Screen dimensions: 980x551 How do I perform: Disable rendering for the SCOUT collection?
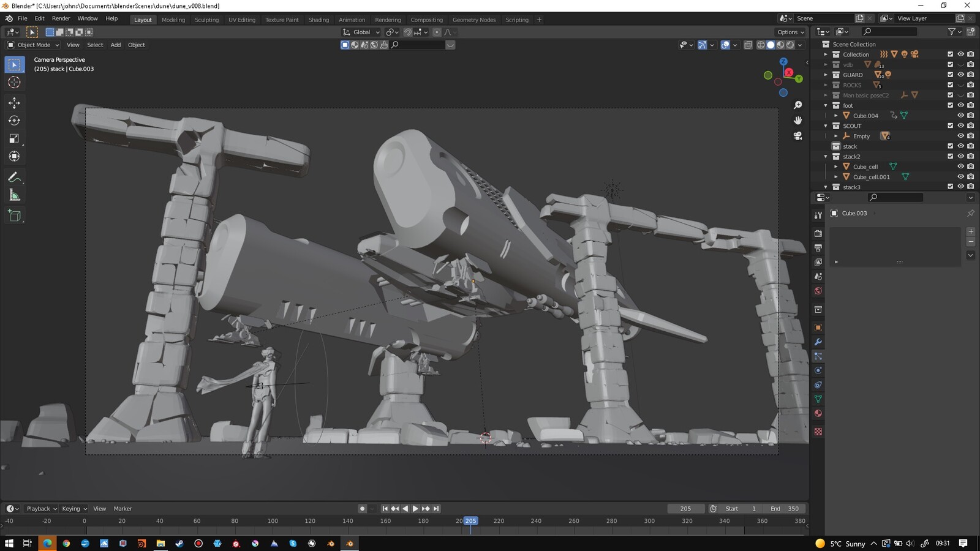[970, 126]
